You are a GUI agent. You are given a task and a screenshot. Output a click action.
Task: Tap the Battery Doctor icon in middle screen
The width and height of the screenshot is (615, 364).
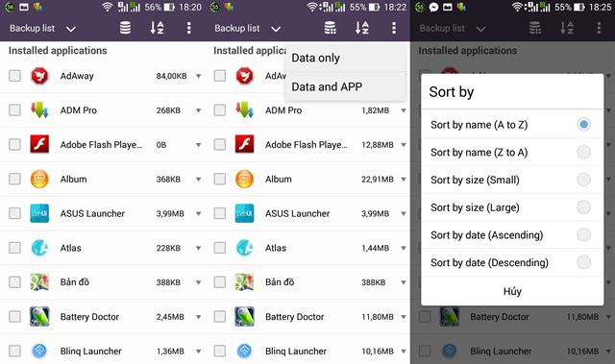pyautogui.click(x=245, y=317)
